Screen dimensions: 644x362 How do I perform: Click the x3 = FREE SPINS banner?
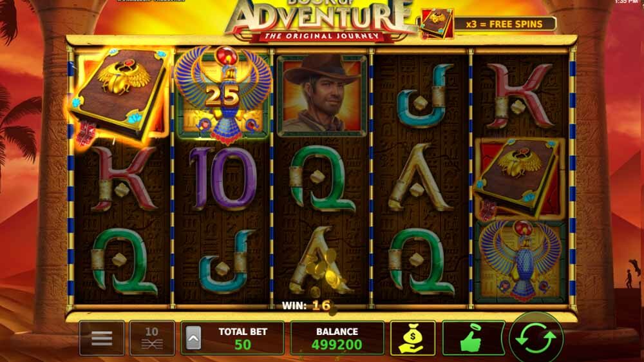(504, 24)
